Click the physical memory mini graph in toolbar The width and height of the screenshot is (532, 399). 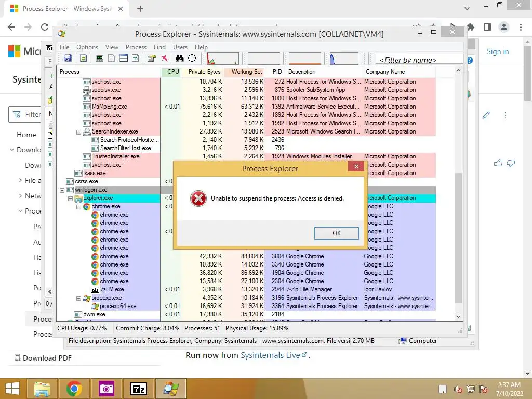304,58
